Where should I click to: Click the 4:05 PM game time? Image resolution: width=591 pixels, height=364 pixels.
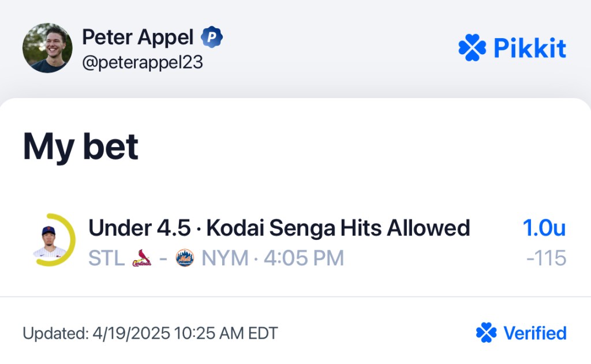[304, 258]
